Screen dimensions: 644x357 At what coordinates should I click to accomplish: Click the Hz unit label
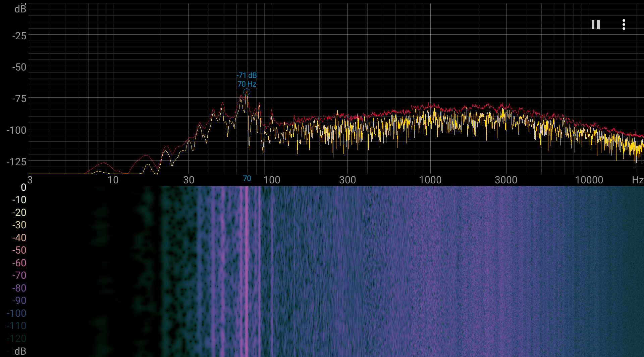[638, 180]
